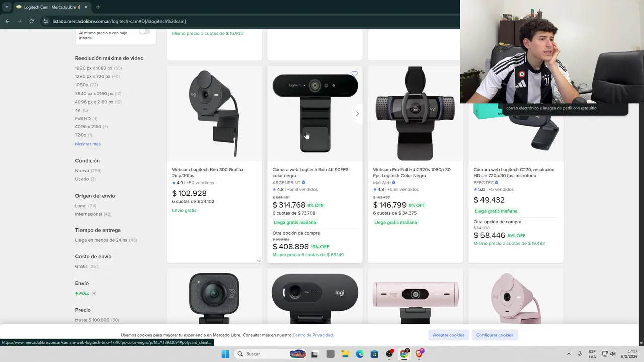Open ESP LAA language switcher
This screenshot has width=644, height=362.
[x=592, y=354]
